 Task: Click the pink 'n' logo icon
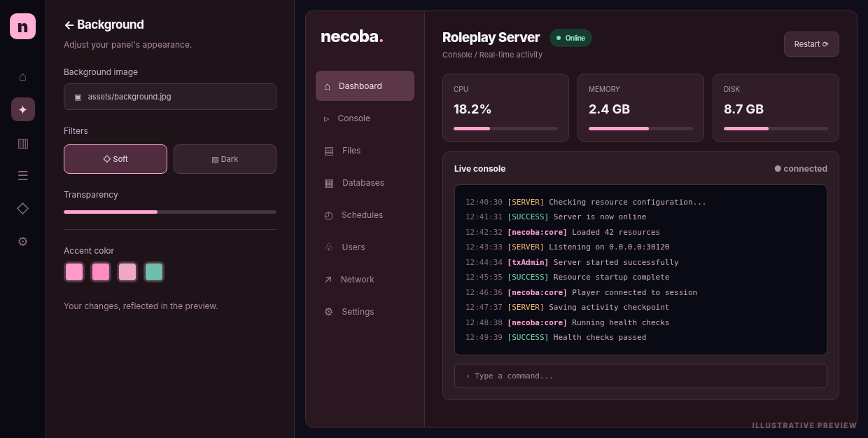coord(22,27)
